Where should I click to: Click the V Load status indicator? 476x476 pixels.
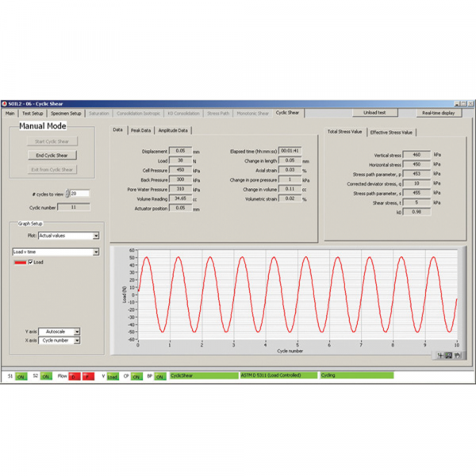point(112,376)
